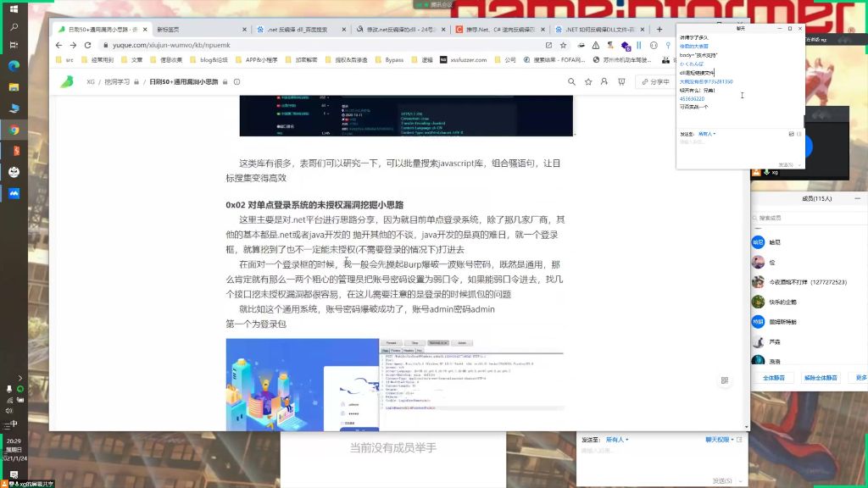Click the dark screenshot at the article top
The height and width of the screenshot is (488, 868).
pyautogui.click(x=406, y=115)
